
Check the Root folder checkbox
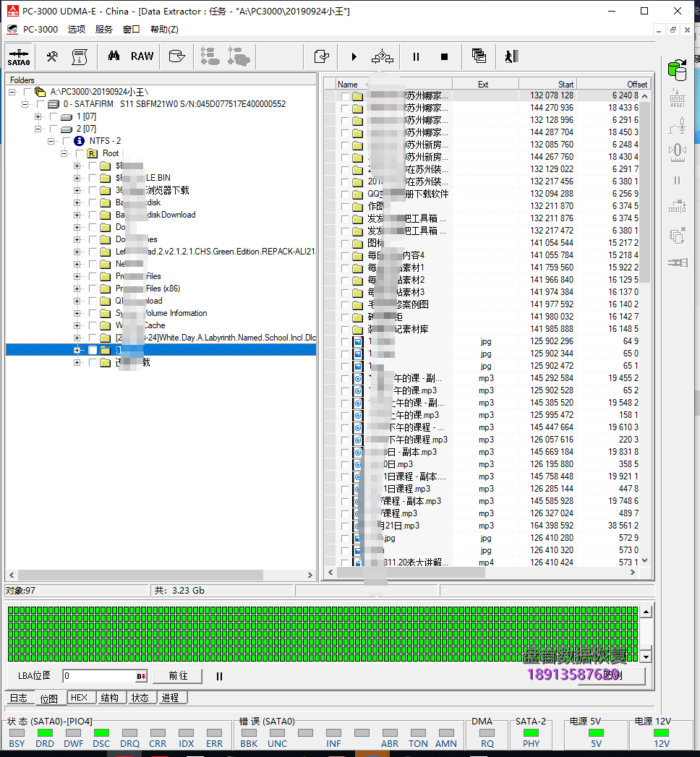click(x=80, y=153)
